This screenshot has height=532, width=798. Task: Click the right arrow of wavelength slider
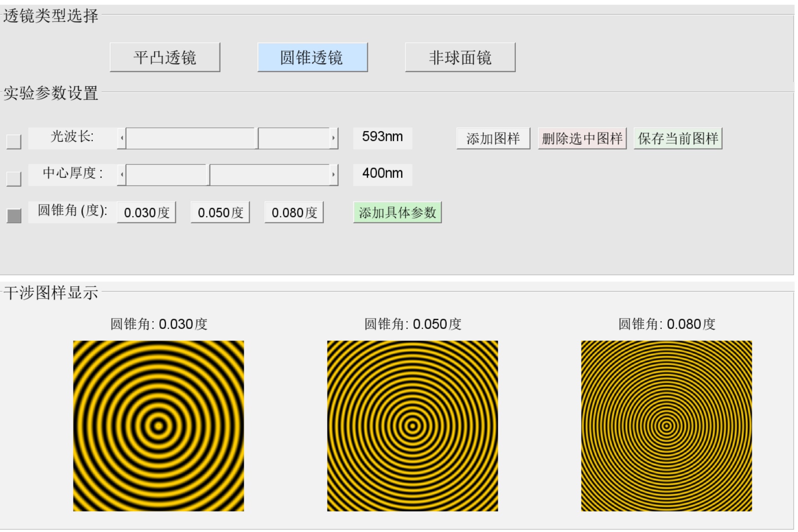click(x=333, y=138)
